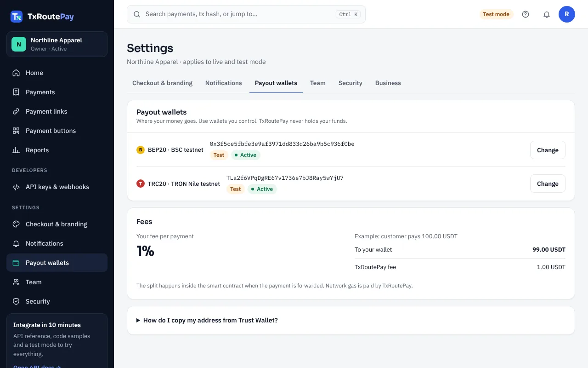588x368 pixels.
Task: Click the Payments receipt icon in sidebar
Action: pos(16,92)
